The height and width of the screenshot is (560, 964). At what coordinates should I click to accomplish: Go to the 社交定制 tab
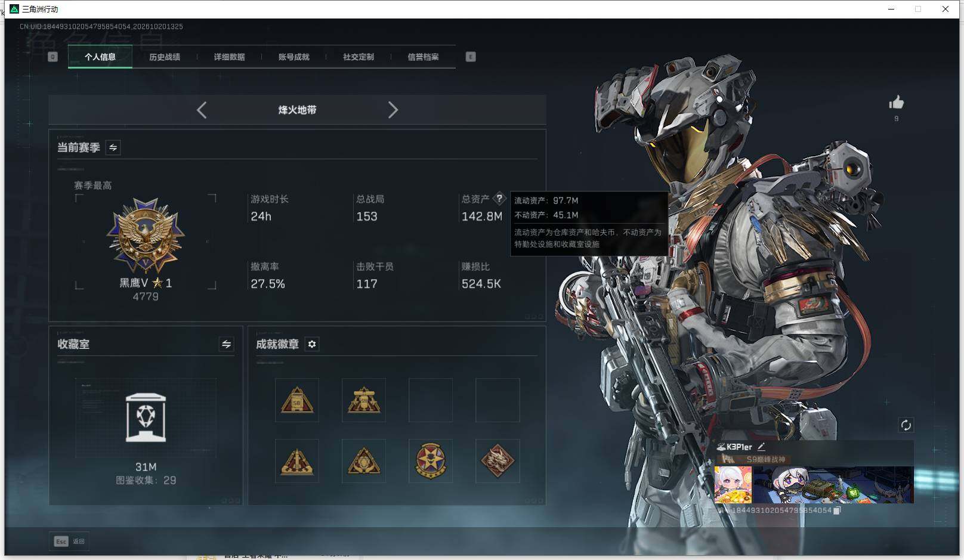[x=358, y=57]
